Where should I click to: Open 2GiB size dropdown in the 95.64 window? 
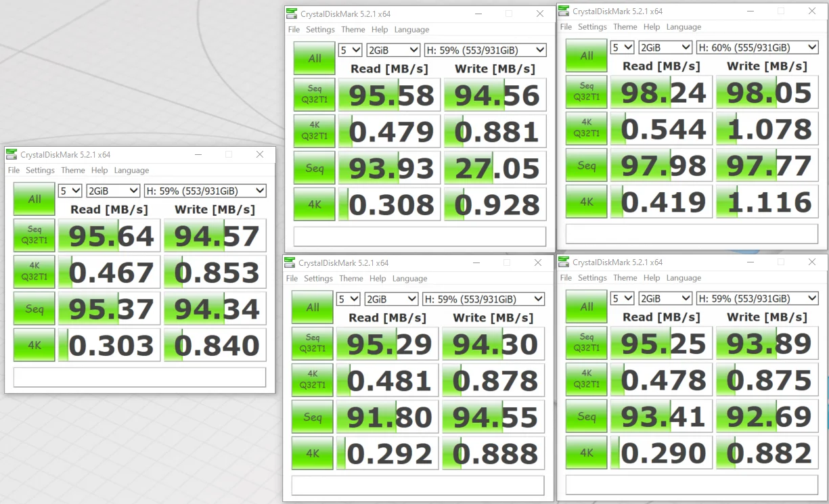coord(113,191)
